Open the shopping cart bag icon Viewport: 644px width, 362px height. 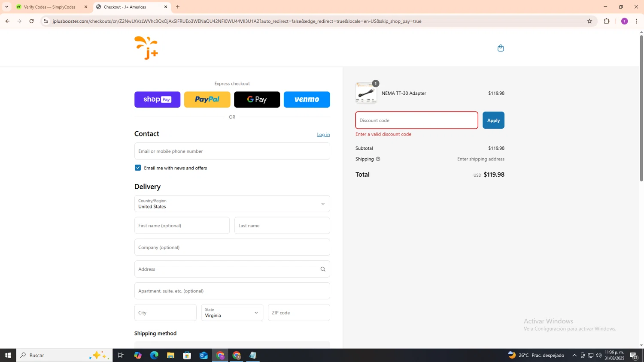pyautogui.click(x=501, y=48)
